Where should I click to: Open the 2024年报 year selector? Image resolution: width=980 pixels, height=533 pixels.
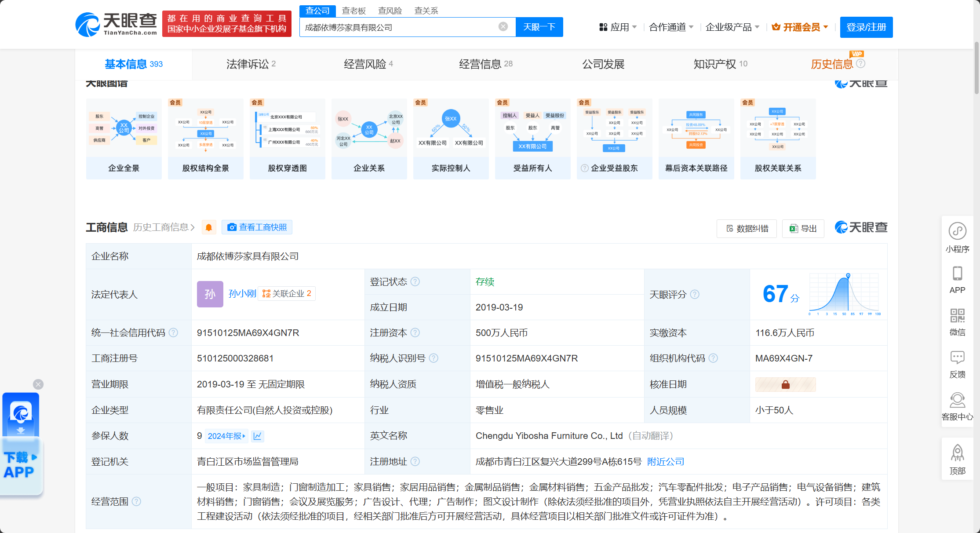(x=226, y=436)
